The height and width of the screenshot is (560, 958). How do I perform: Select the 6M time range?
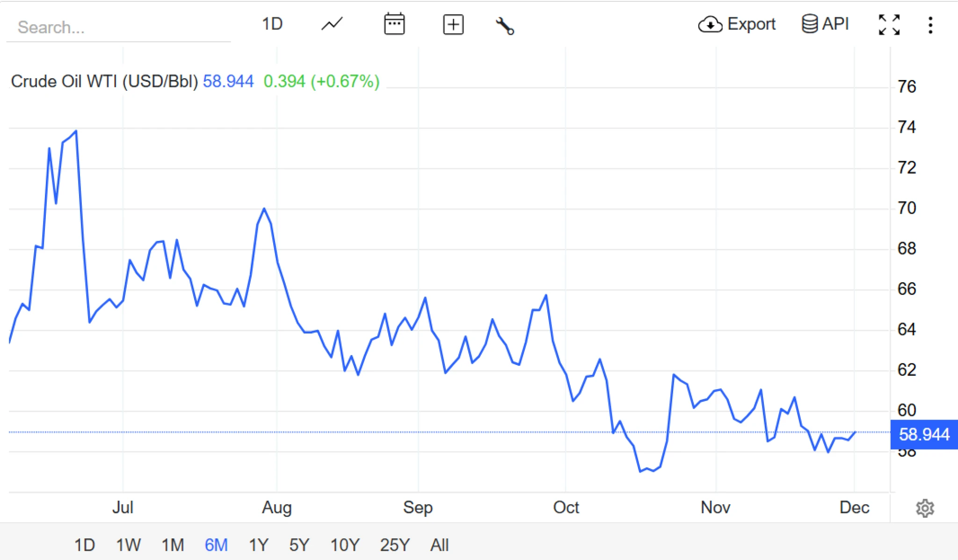coord(216,545)
